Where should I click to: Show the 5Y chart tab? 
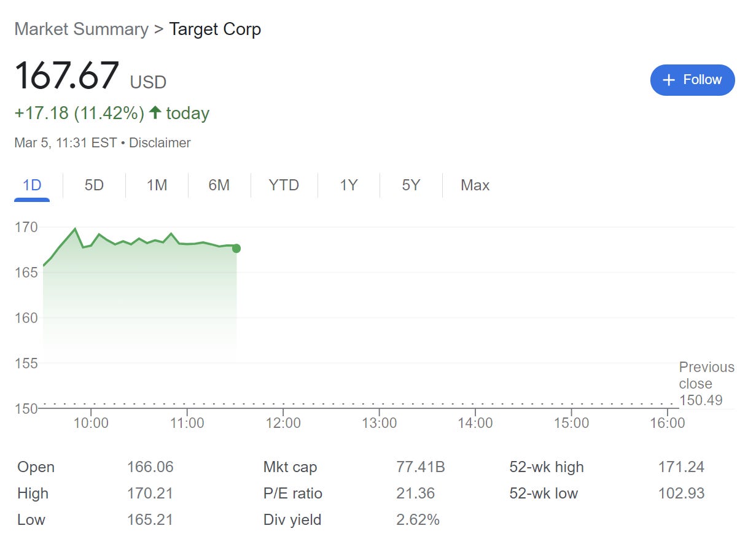pos(411,185)
